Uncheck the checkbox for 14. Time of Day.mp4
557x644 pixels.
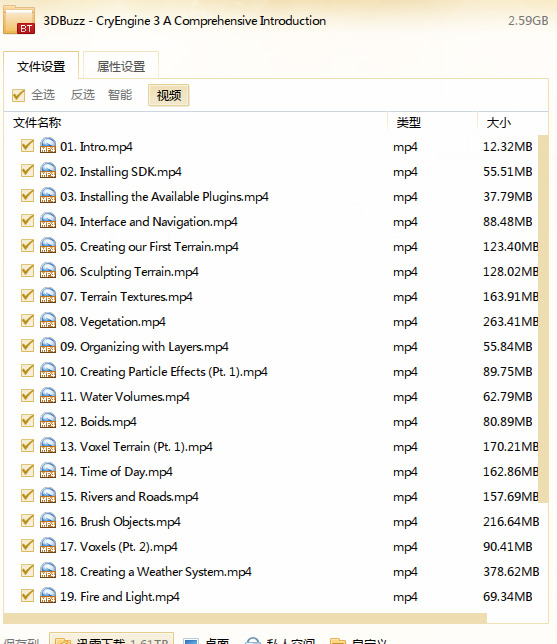coord(28,471)
